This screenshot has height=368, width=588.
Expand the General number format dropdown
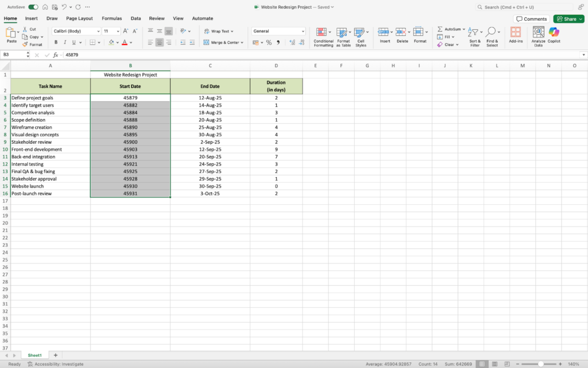tap(303, 31)
